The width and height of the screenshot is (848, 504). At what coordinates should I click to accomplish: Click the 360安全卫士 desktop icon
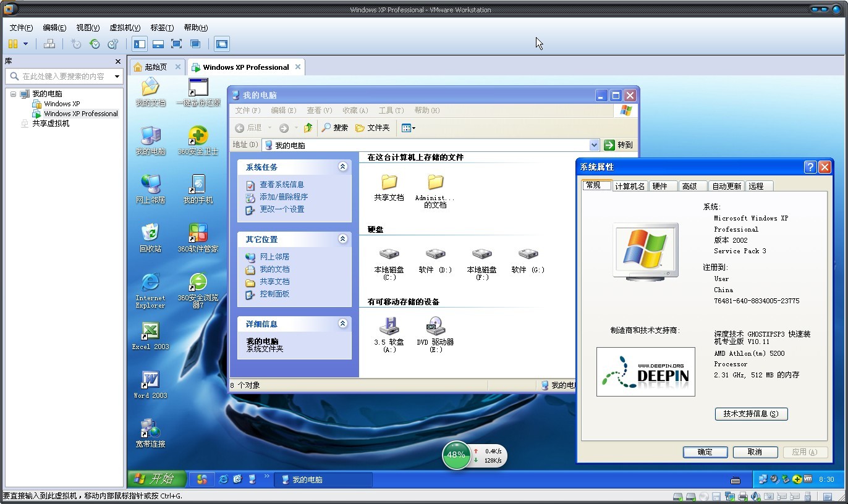click(198, 141)
